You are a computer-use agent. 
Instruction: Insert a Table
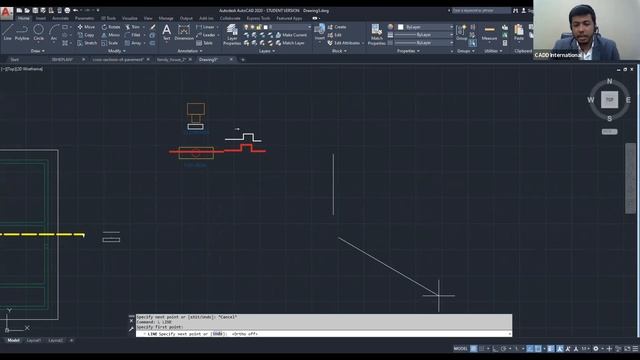[x=204, y=43]
